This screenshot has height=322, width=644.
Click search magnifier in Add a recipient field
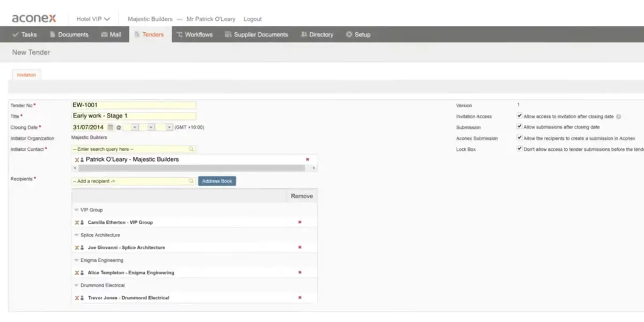tap(191, 181)
